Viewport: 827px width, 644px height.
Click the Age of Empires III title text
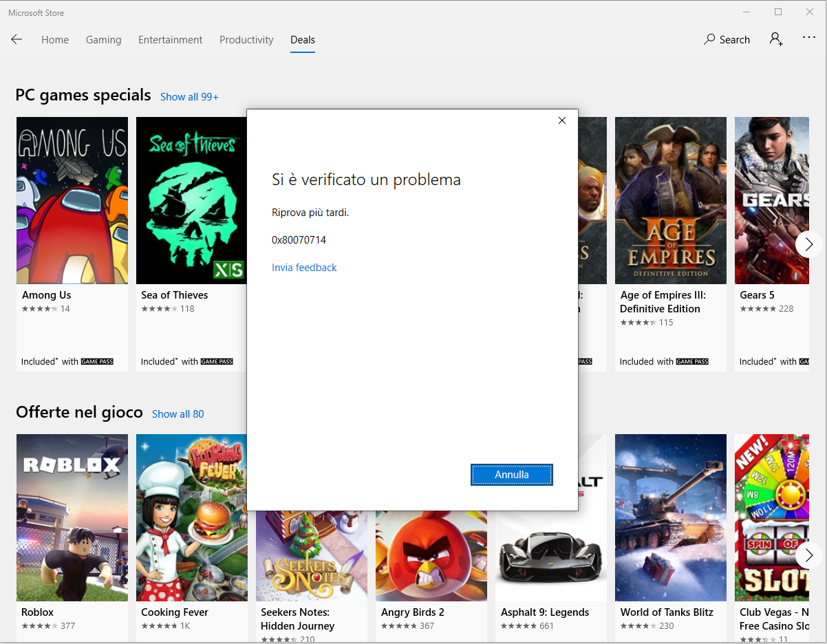pyautogui.click(x=663, y=302)
